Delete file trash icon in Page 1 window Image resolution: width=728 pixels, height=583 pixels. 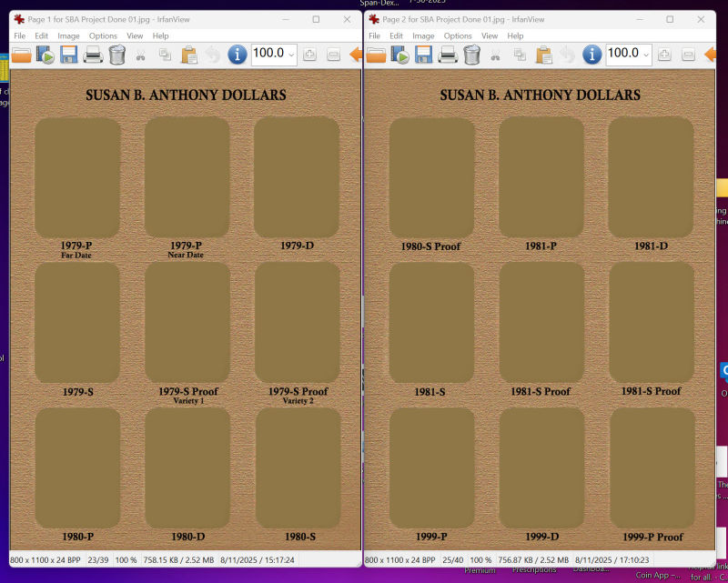point(117,55)
